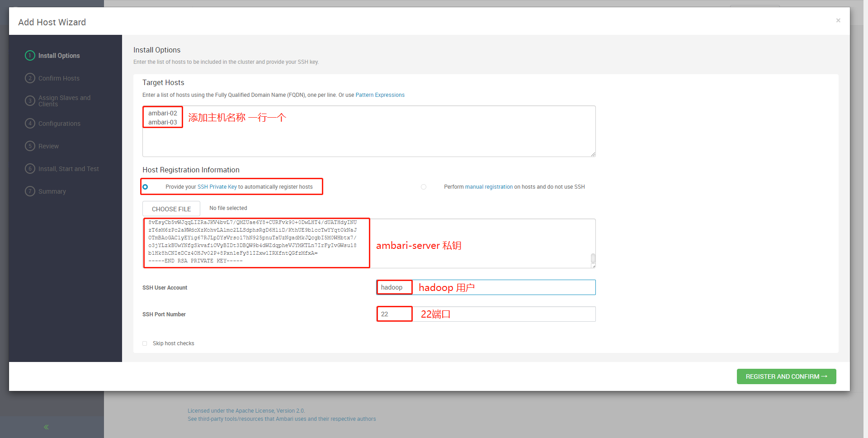Close the Add Host Wizard dialog
868x438 pixels.
(x=838, y=20)
